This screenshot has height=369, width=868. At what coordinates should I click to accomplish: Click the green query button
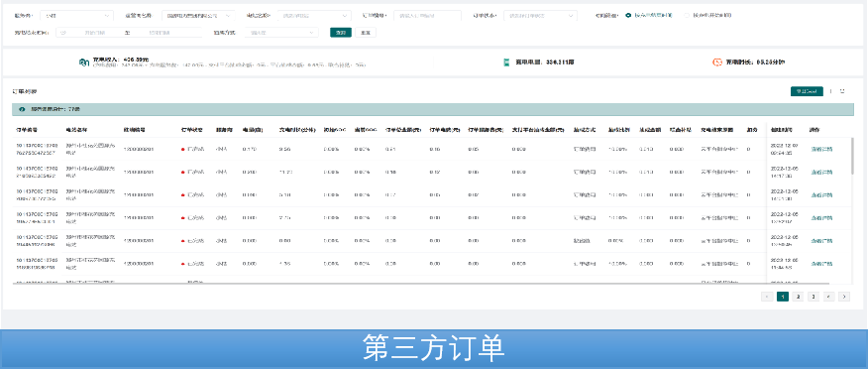(341, 32)
